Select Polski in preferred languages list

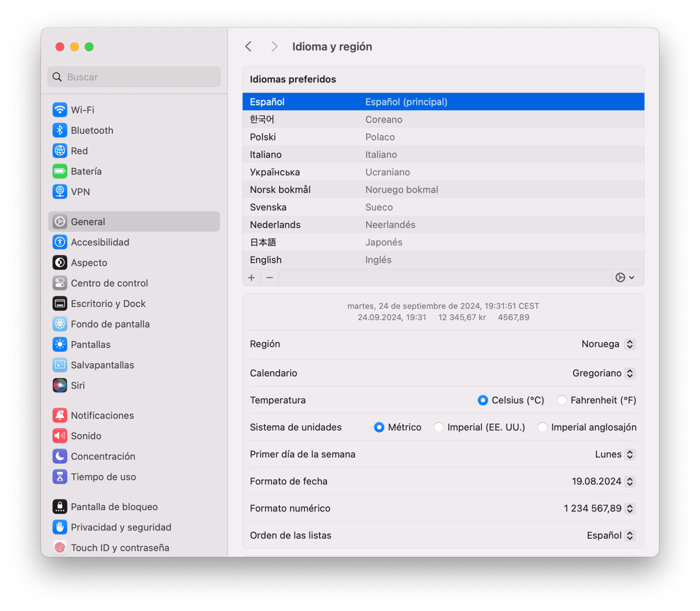click(x=263, y=137)
